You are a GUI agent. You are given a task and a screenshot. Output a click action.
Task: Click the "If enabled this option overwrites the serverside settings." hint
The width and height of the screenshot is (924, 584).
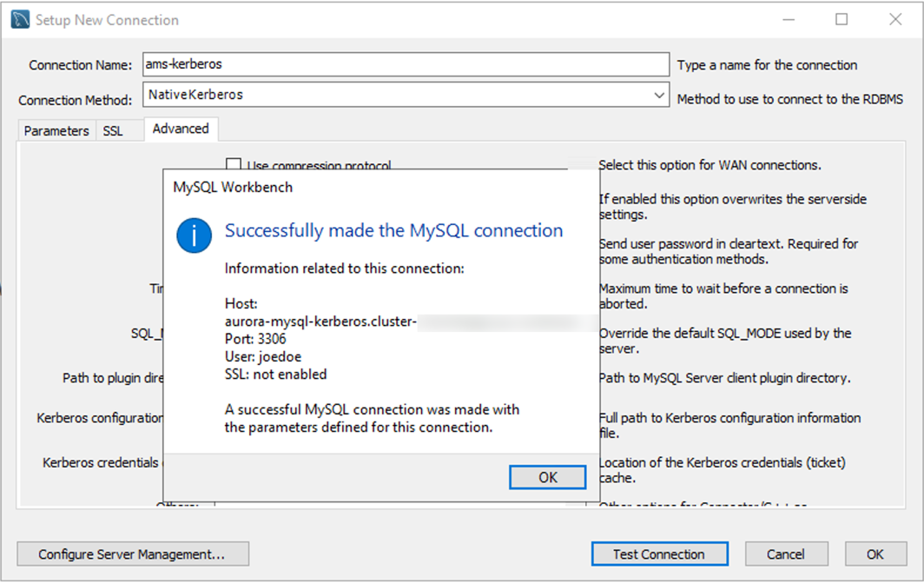[732, 207]
